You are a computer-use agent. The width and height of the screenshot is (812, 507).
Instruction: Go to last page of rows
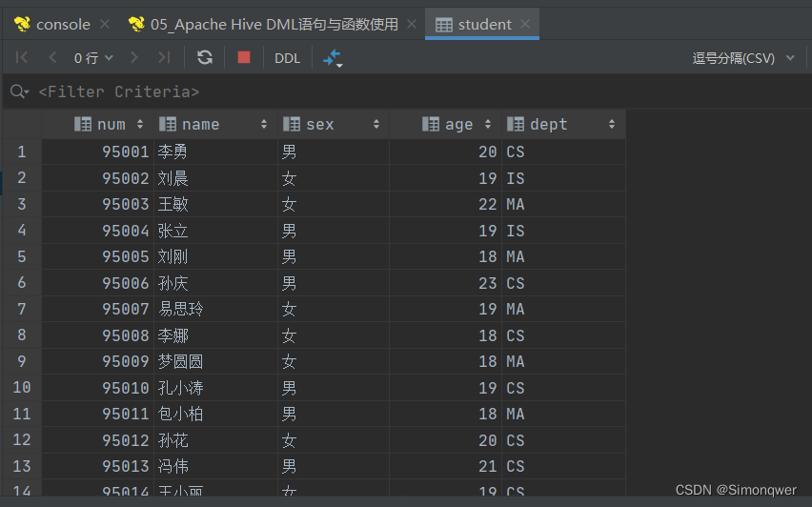tap(164, 57)
